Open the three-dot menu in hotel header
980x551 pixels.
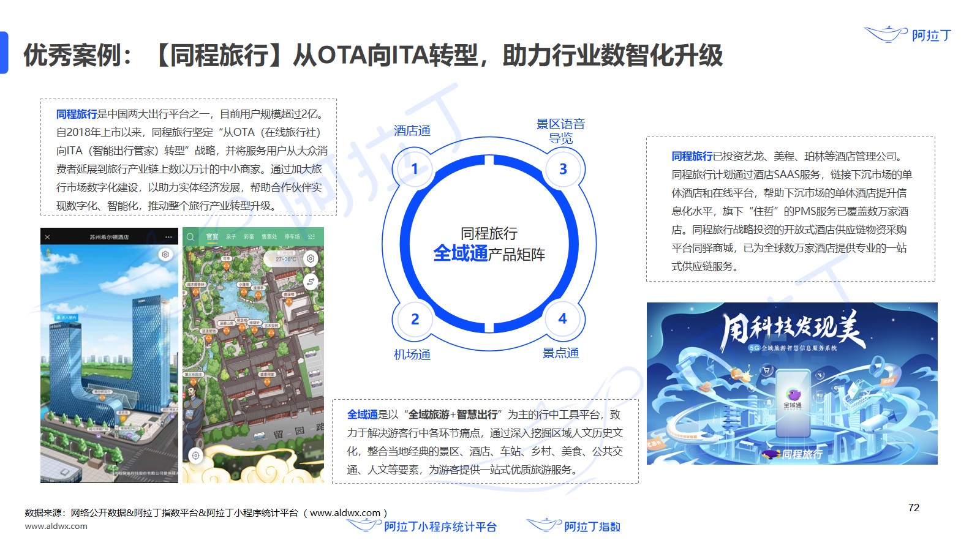168,237
